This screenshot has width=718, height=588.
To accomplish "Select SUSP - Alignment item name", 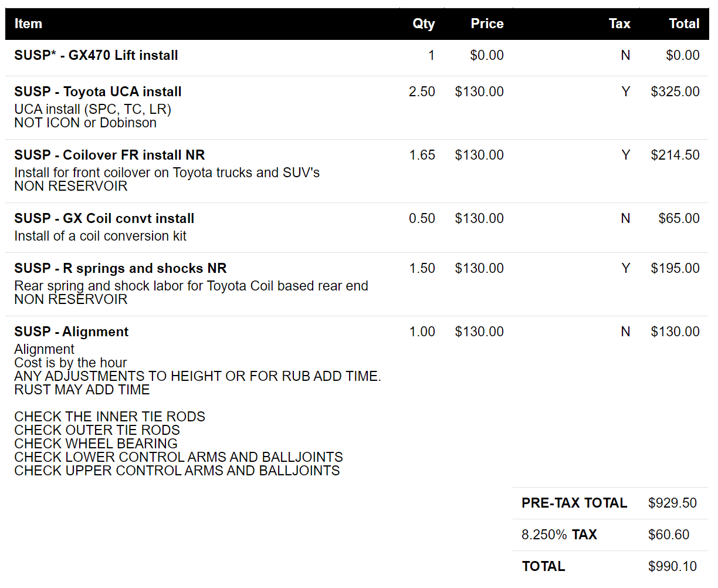I will point(72,332).
